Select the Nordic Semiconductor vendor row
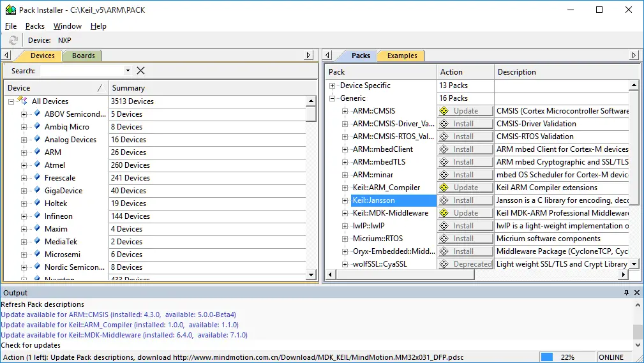Viewport: 644px width, 363px height. pos(74,267)
